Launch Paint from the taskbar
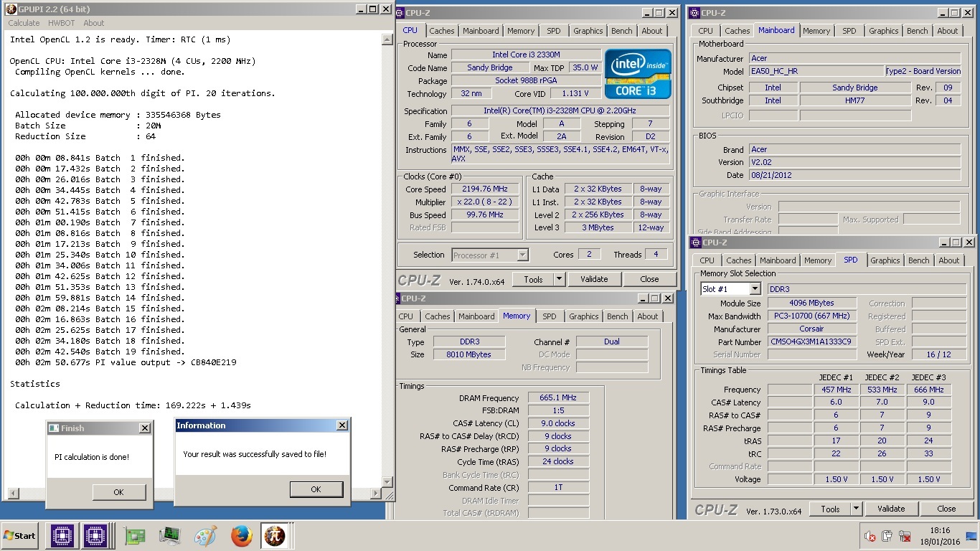 click(x=205, y=536)
